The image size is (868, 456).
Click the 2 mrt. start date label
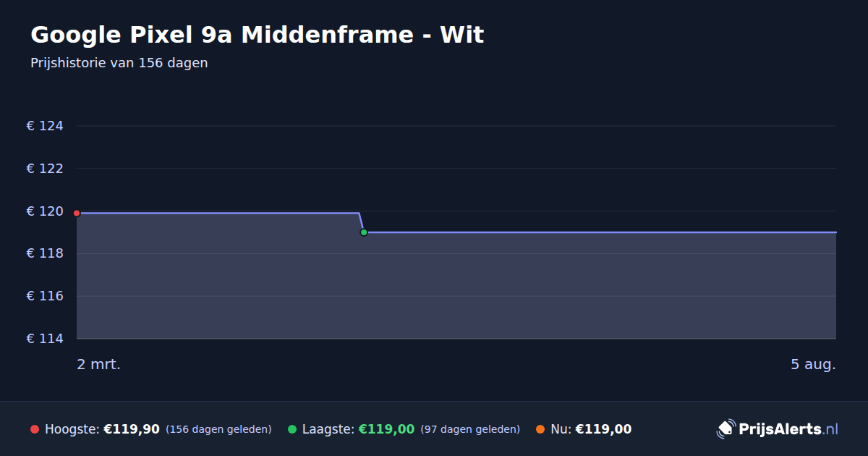click(98, 364)
